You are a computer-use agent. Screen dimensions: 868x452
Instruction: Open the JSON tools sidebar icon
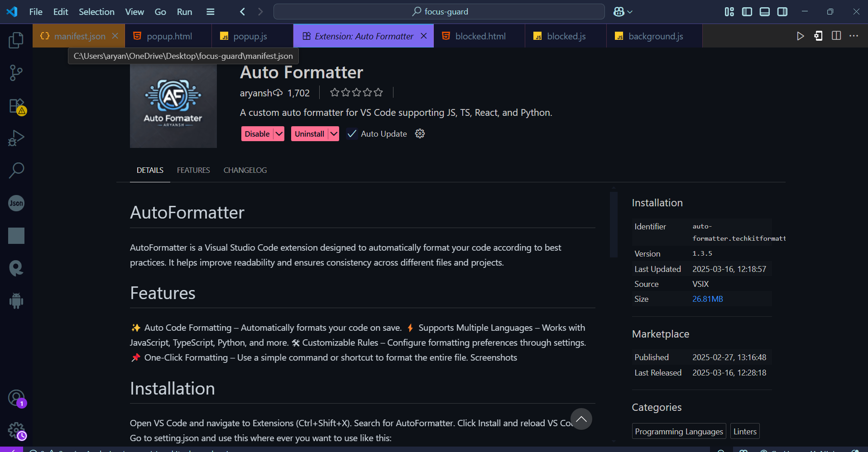16,203
